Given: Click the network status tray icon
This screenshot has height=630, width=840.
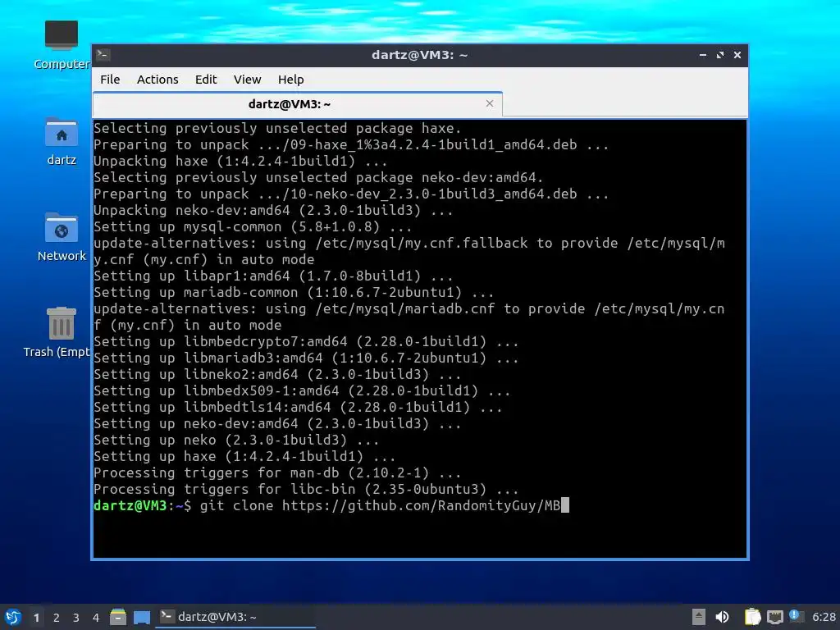Looking at the screenshot, I should (774, 617).
